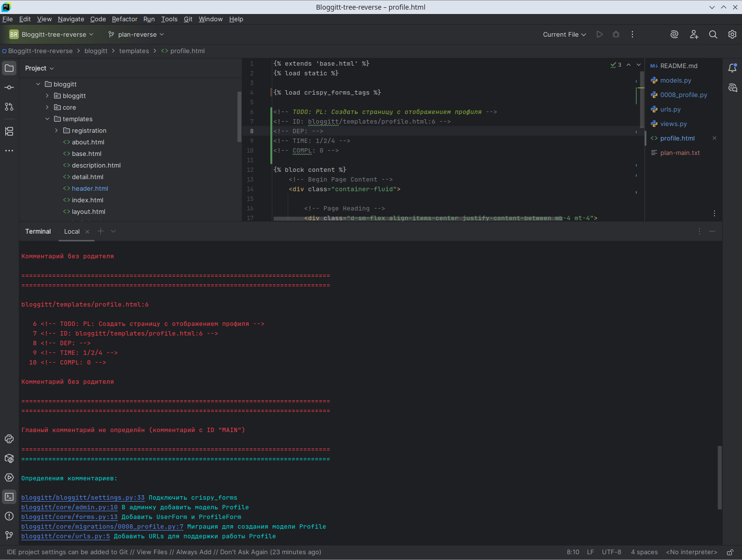
Task: Open the File menu
Action: [8, 19]
